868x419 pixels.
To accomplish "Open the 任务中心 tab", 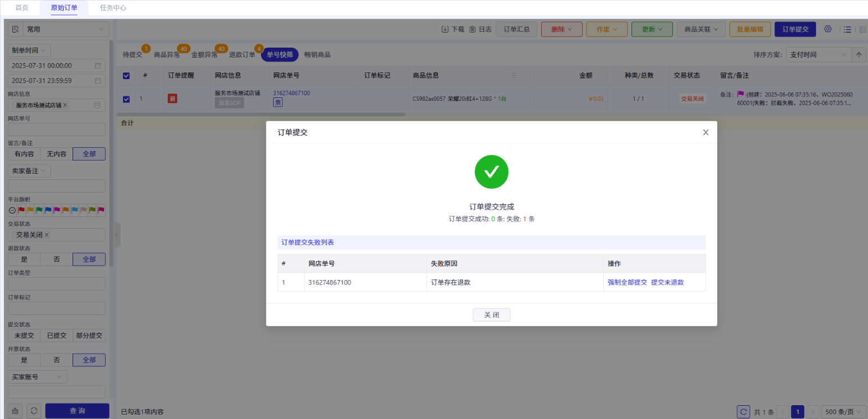I will pyautogui.click(x=113, y=8).
